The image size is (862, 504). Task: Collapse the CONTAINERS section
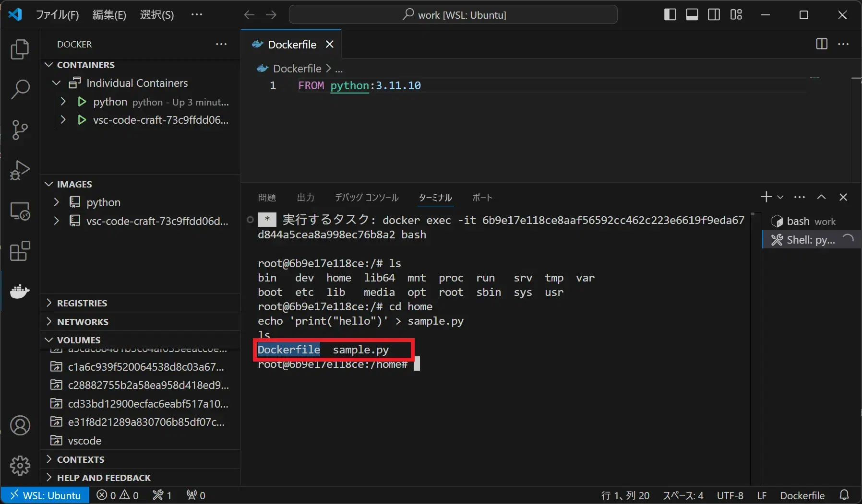(x=85, y=65)
